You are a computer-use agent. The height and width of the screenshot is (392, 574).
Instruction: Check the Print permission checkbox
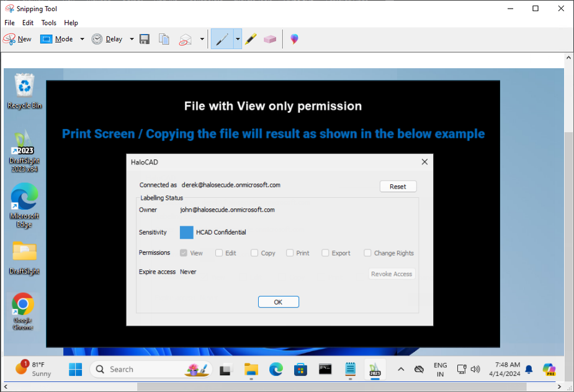pyautogui.click(x=290, y=253)
